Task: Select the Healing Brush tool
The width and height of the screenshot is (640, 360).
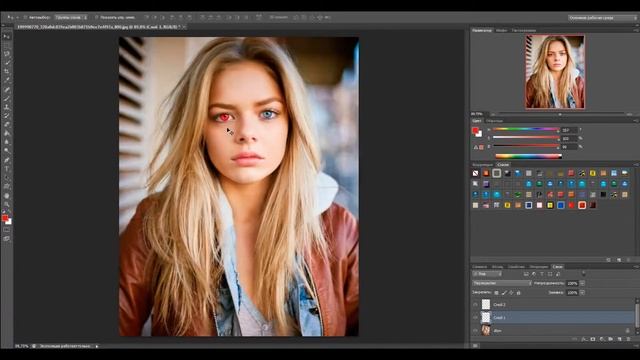Action: pos(7,89)
